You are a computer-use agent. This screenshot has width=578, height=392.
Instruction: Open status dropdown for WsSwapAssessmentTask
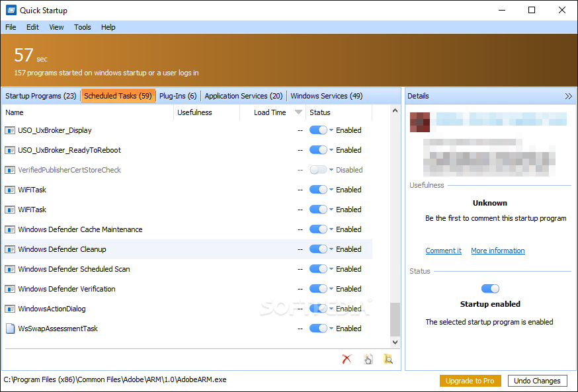pyautogui.click(x=331, y=329)
